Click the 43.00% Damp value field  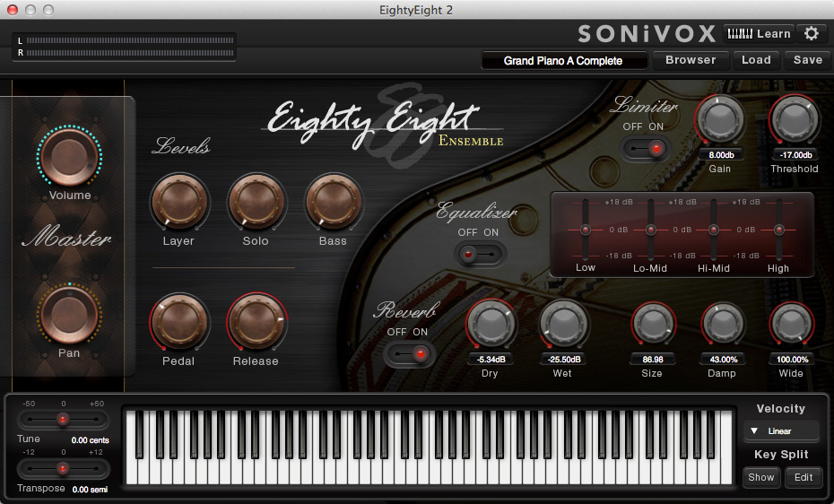pyautogui.click(x=724, y=360)
